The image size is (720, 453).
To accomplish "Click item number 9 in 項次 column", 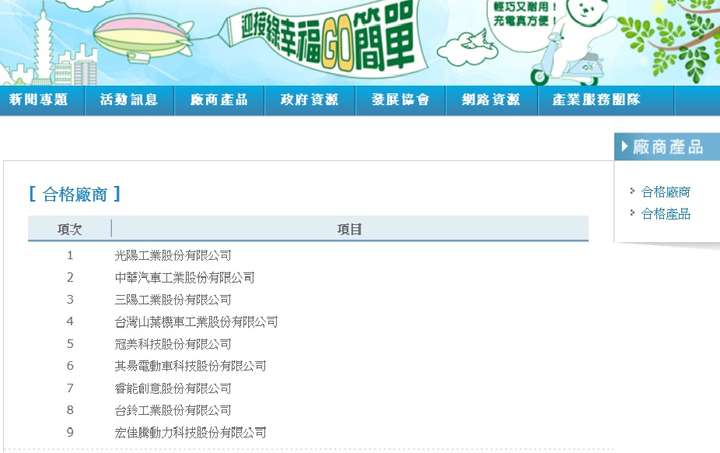I will coord(70,432).
